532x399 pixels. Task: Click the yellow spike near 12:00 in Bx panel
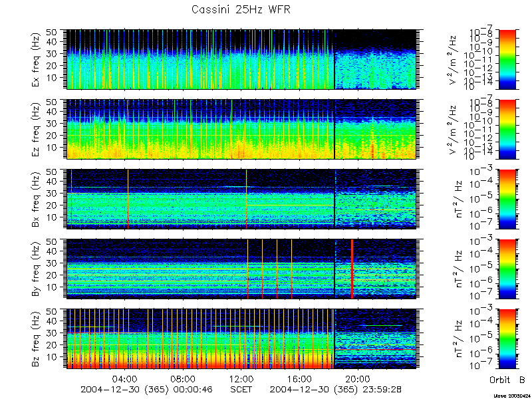pos(246,199)
